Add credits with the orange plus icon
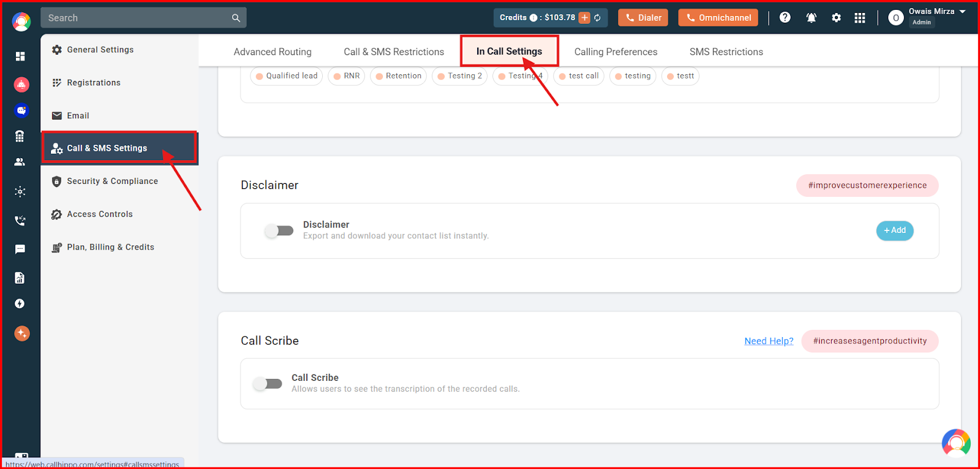 [584, 18]
